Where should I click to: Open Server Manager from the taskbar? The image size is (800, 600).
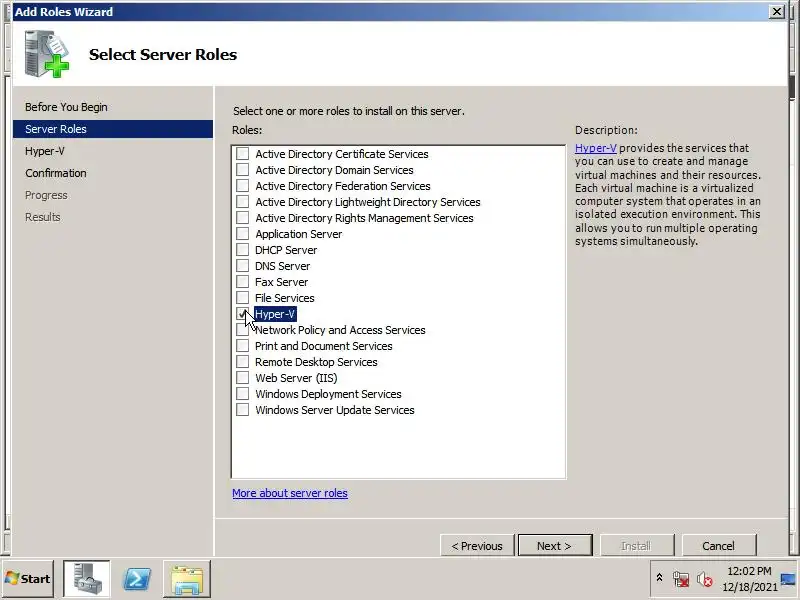coord(86,579)
